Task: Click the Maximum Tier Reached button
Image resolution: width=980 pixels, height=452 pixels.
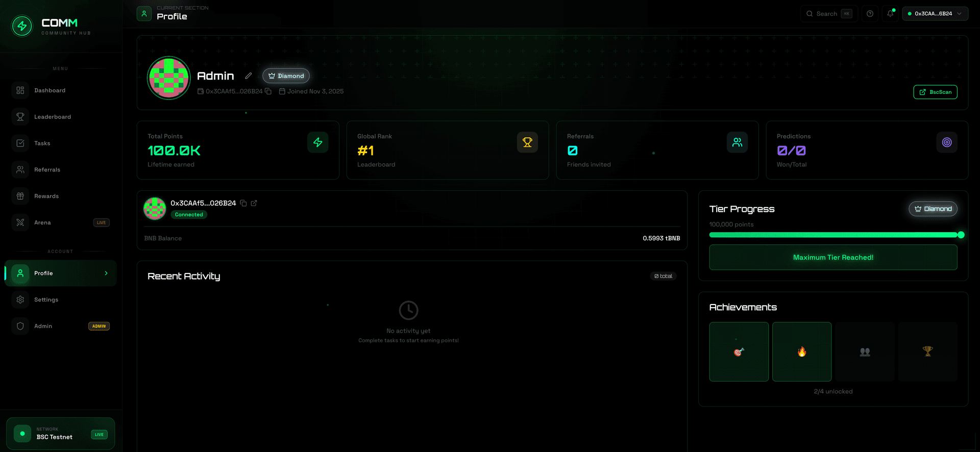Action: tap(832, 258)
